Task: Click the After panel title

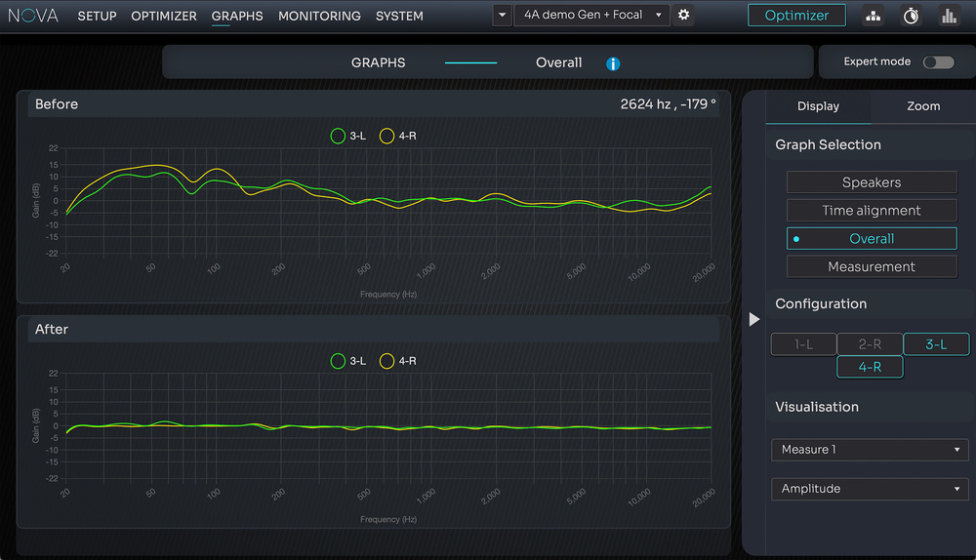Action: 52,330
